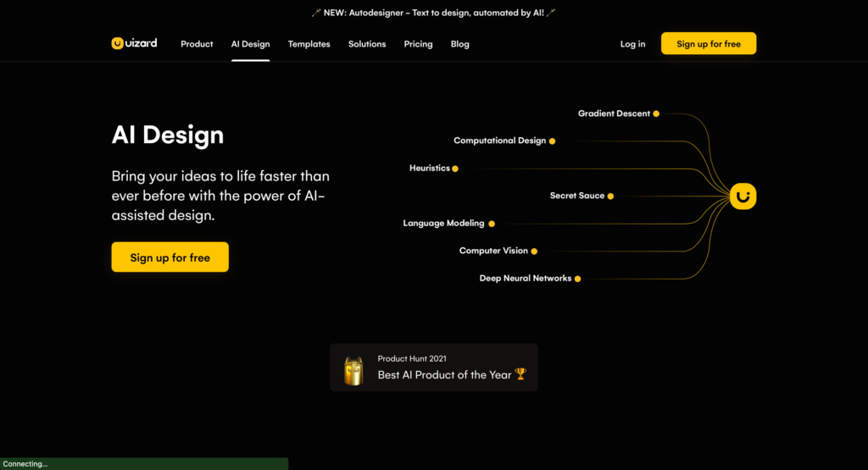Click the Heuristics label
Screen dimensions: 868x470
[x=430, y=168]
